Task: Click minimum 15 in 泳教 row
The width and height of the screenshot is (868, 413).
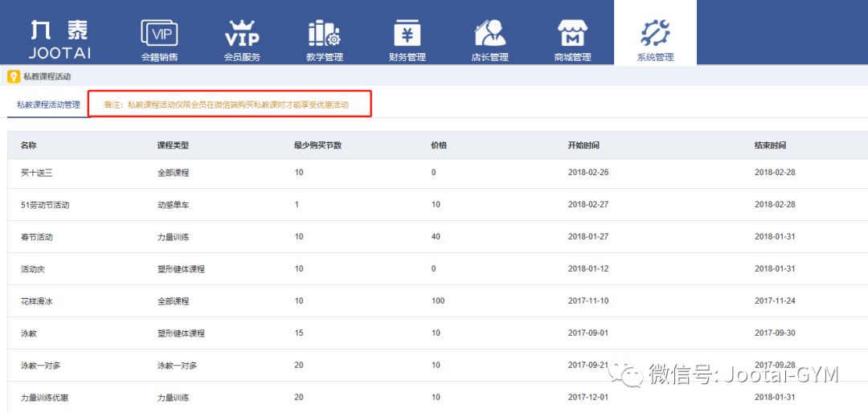Action: [x=299, y=333]
